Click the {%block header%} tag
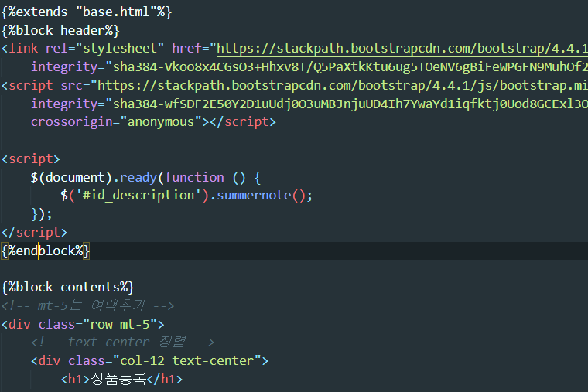This screenshot has width=588, height=392. 60,30
